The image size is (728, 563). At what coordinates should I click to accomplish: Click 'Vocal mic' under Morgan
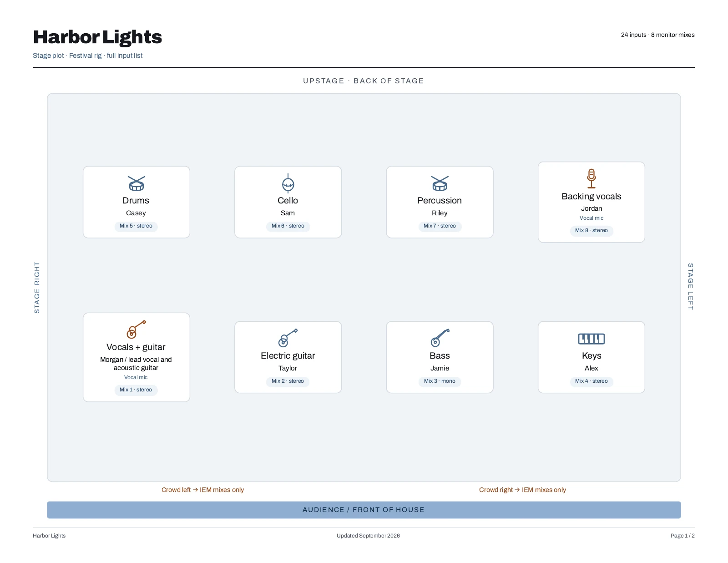coord(136,377)
